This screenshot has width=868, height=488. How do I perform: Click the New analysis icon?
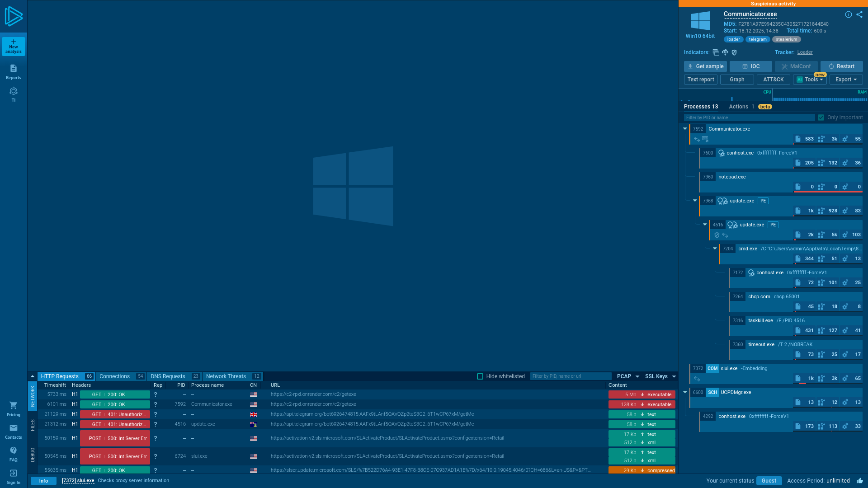coord(13,46)
